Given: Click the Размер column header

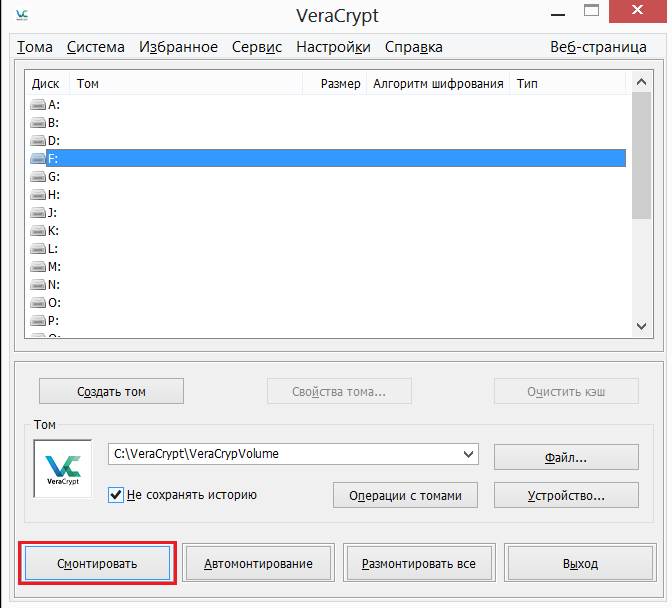Looking at the screenshot, I should [334, 84].
